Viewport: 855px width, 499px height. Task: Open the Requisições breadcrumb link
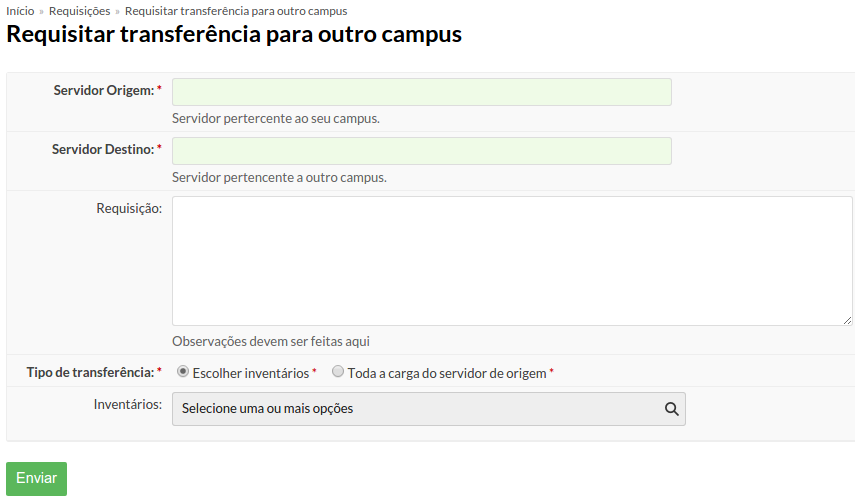tap(80, 11)
